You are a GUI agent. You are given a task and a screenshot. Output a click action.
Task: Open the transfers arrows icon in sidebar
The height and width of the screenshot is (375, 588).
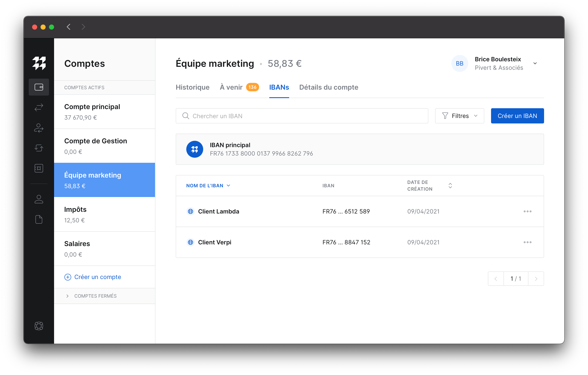[x=39, y=107]
